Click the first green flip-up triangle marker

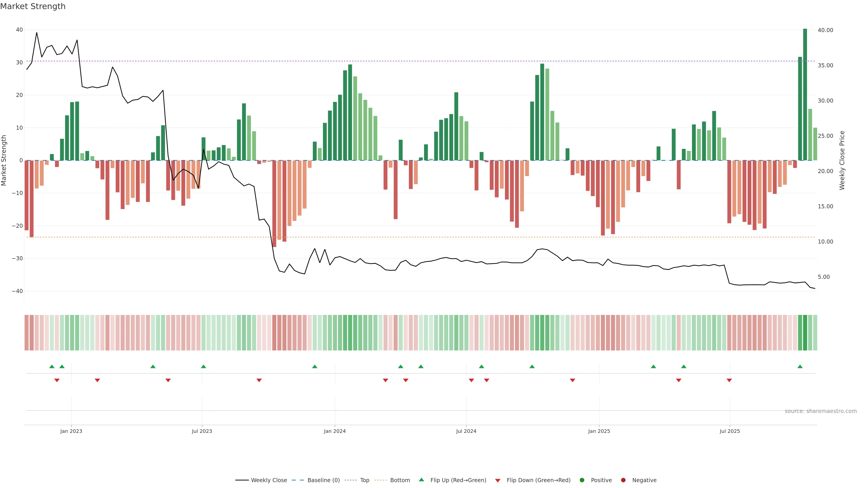click(52, 366)
